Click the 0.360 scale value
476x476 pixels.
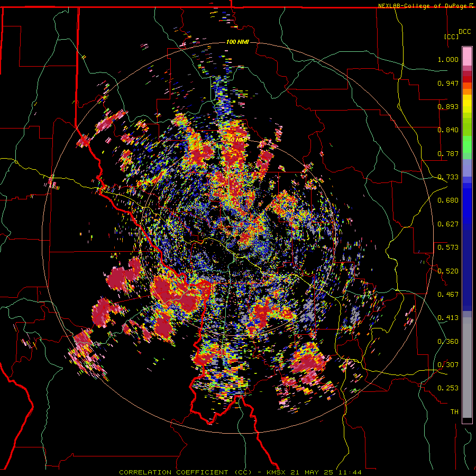448,342
